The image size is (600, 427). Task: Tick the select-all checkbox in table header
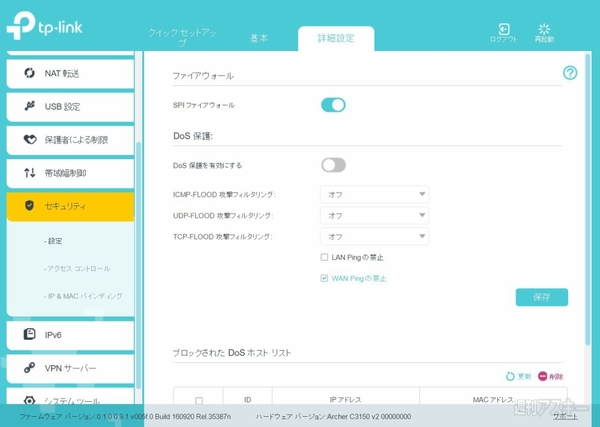click(199, 400)
